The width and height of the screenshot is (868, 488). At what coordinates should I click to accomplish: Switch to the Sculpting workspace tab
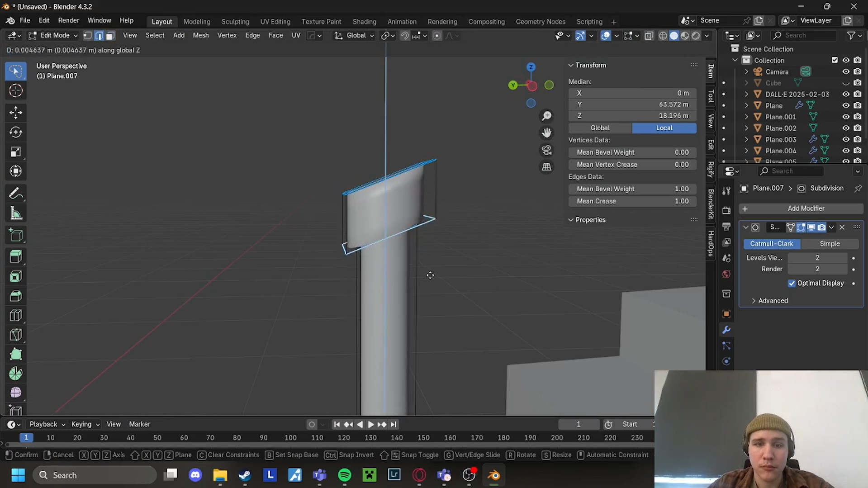click(x=235, y=22)
